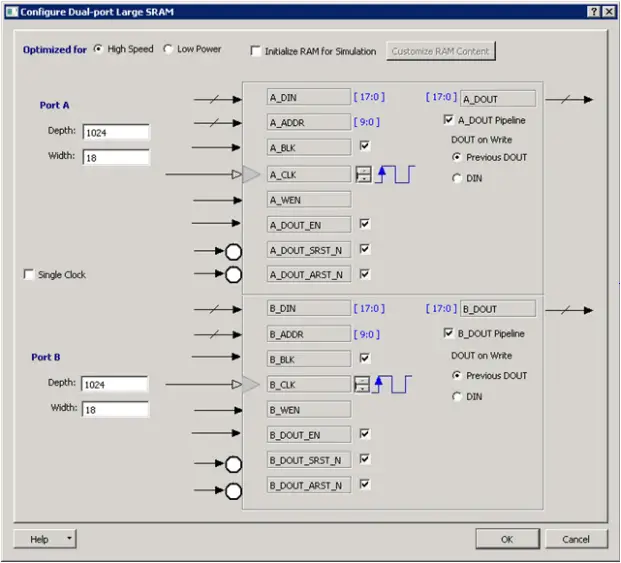Click the B_CLK rising edge waveform
The image size is (621, 563).
[392, 384]
